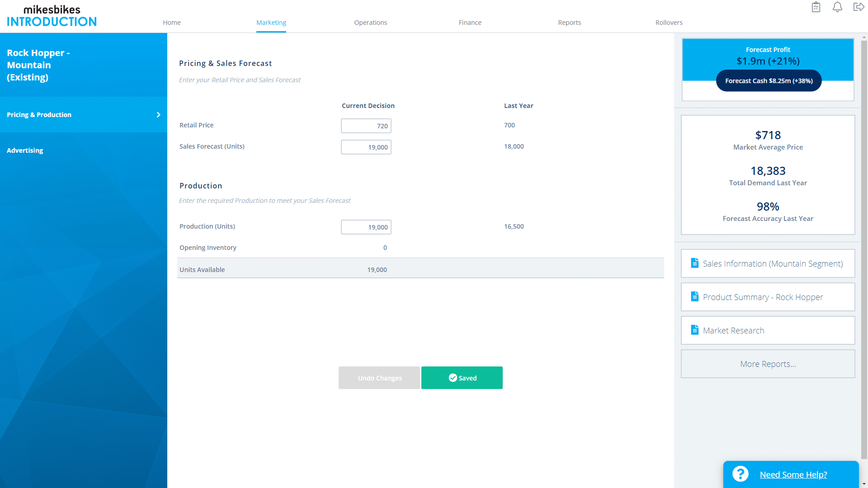Click the Production units input field
This screenshot has height=488, width=868.
(366, 227)
